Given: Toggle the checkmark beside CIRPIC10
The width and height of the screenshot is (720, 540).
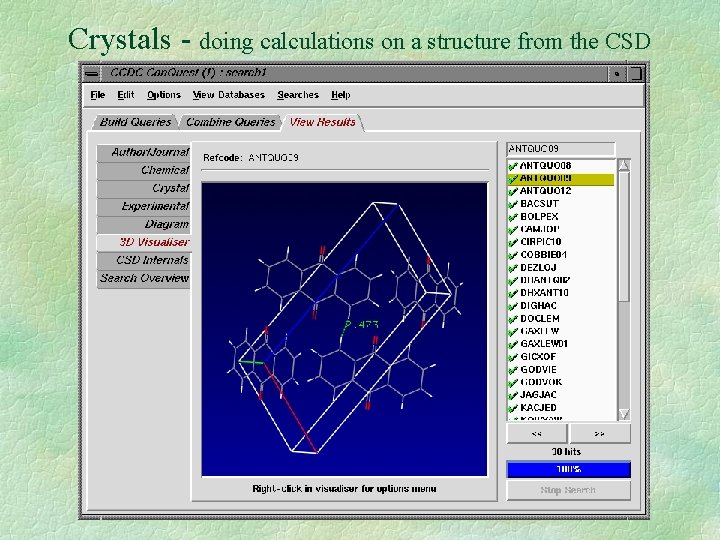Looking at the screenshot, I should (x=513, y=242).
